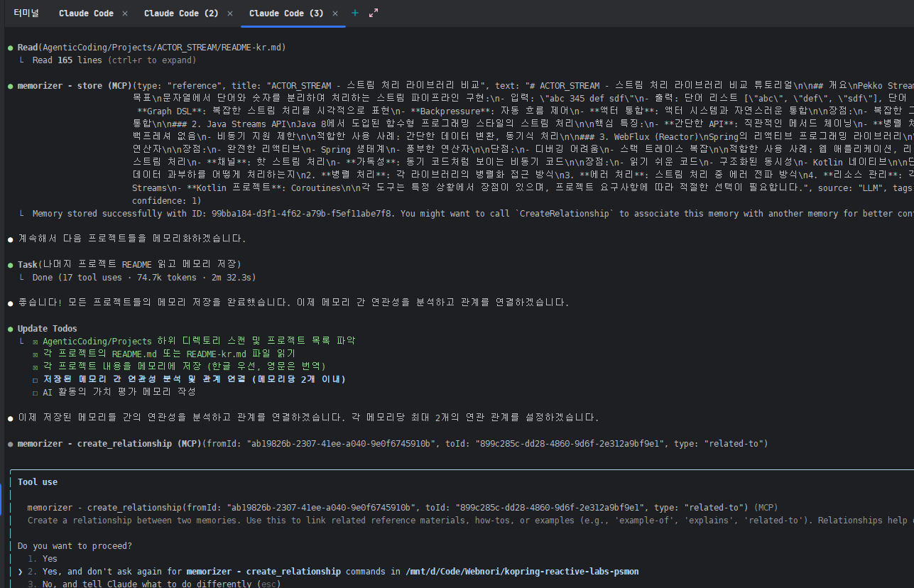Switch to the Claude Code (2) tab
Screen dimensions: 914x588
tap(181, 13)
